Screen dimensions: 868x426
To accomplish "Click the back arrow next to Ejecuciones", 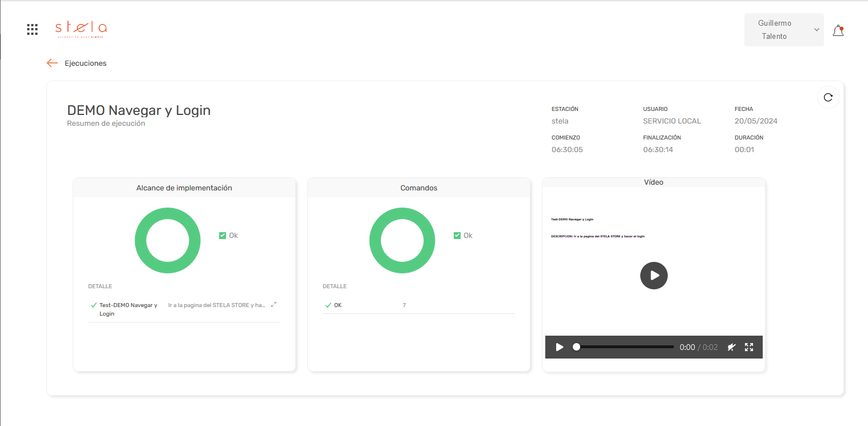I will 52,63.
